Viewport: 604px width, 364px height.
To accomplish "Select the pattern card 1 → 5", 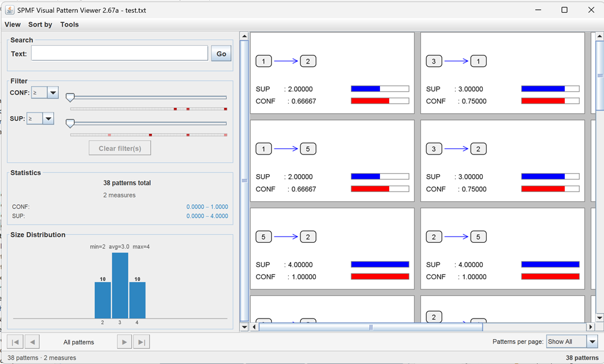I will click(332, 160).
